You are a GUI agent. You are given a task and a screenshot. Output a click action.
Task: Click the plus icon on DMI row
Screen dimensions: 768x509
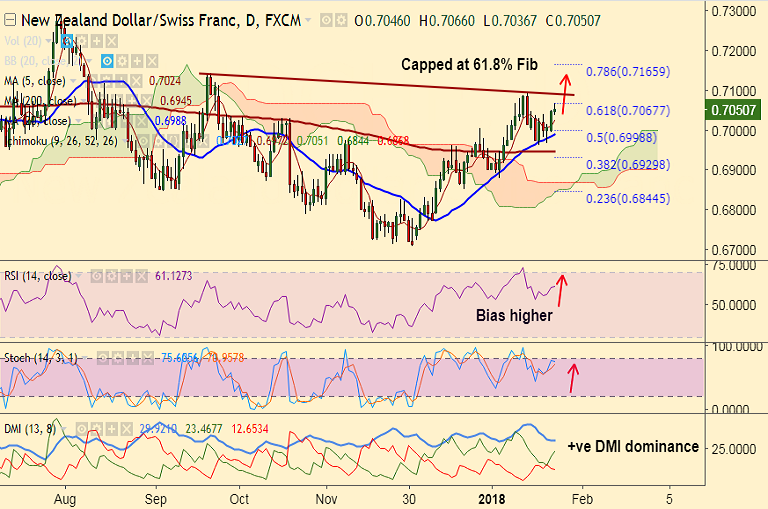pos(112,430)
